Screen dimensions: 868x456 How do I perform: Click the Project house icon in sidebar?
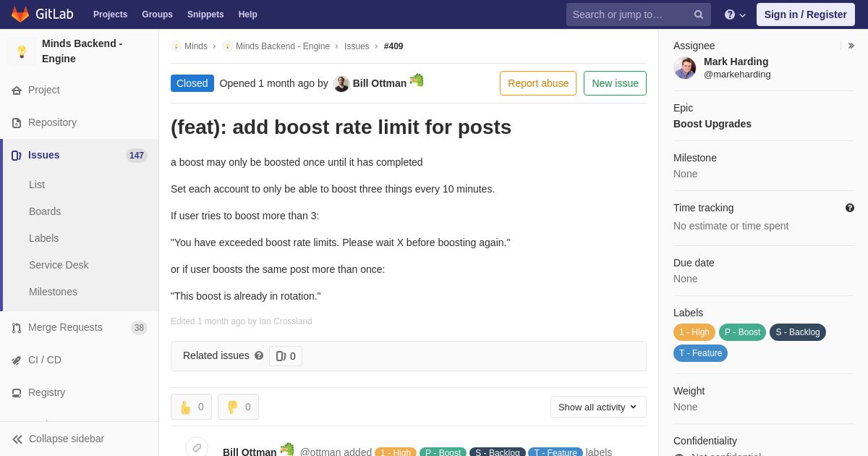[x=17, y=90]
